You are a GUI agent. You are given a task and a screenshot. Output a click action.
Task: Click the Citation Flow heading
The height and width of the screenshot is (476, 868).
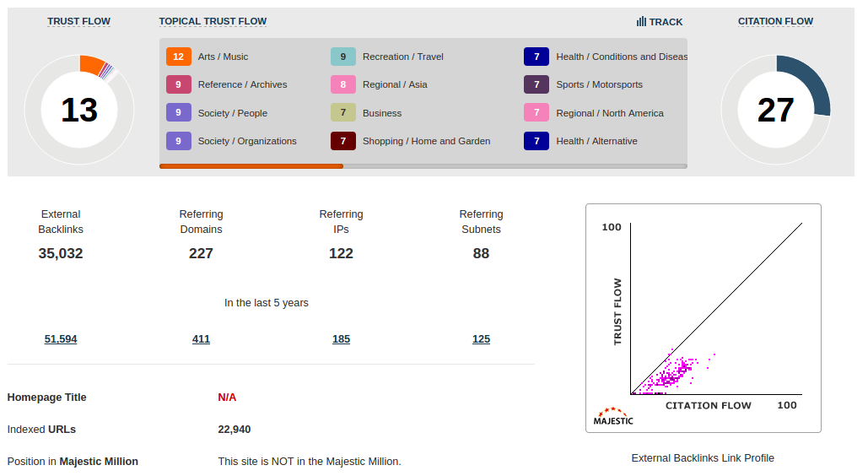pyautogui.click(x=775, y=22)
